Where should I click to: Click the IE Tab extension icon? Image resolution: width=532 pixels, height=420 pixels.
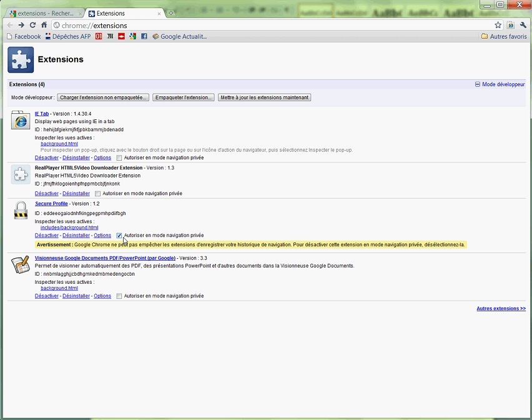(x=21, y=120)
